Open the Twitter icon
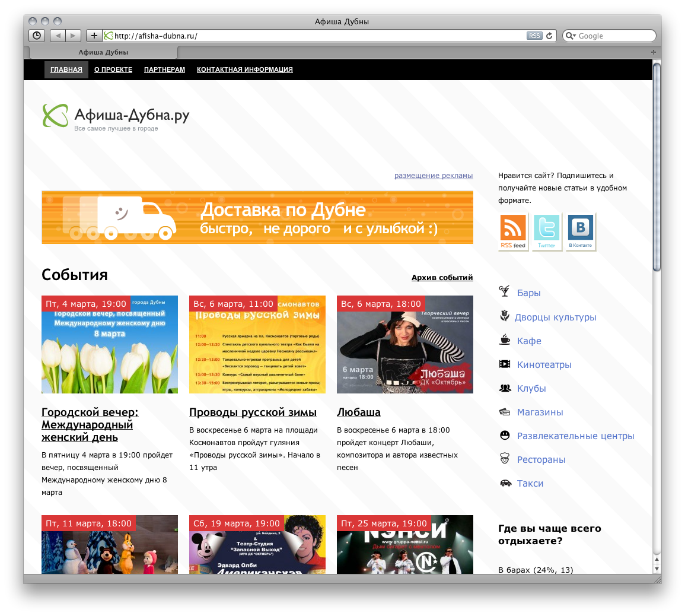Viewport: 685px width, 616px height. coord(546,231)
